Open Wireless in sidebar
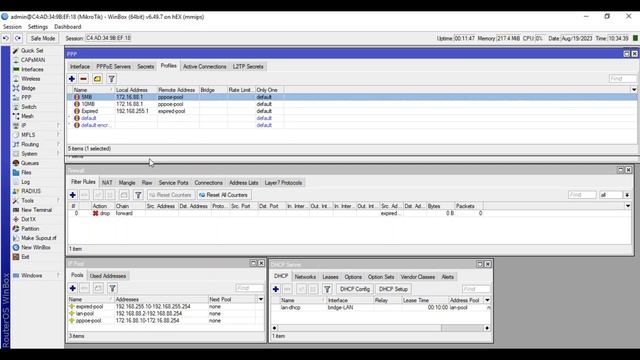The width and height of the screenshot is (640, 360). (x=31, y=79)
